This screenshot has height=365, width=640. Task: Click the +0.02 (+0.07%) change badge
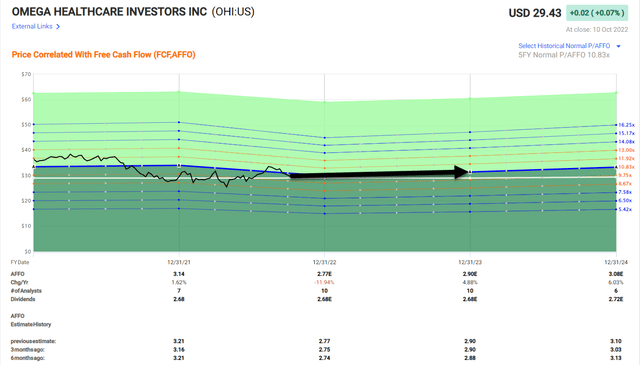(x=597, y=13)
